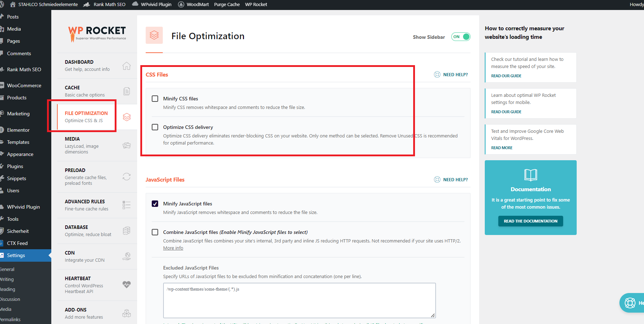Uncheck the Minify JavaScript files checkbox
644x324 pixels.
(x=155, y=204)
